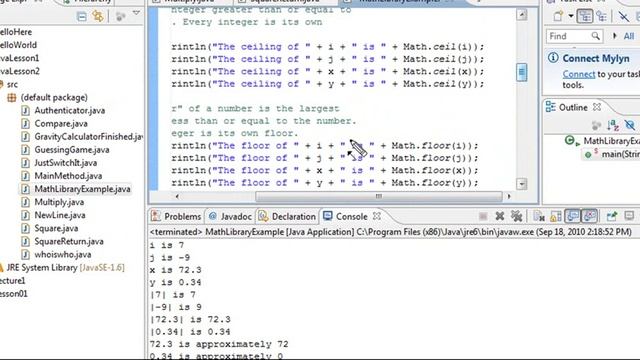Select the (default package) node

(x=54, y=97)
